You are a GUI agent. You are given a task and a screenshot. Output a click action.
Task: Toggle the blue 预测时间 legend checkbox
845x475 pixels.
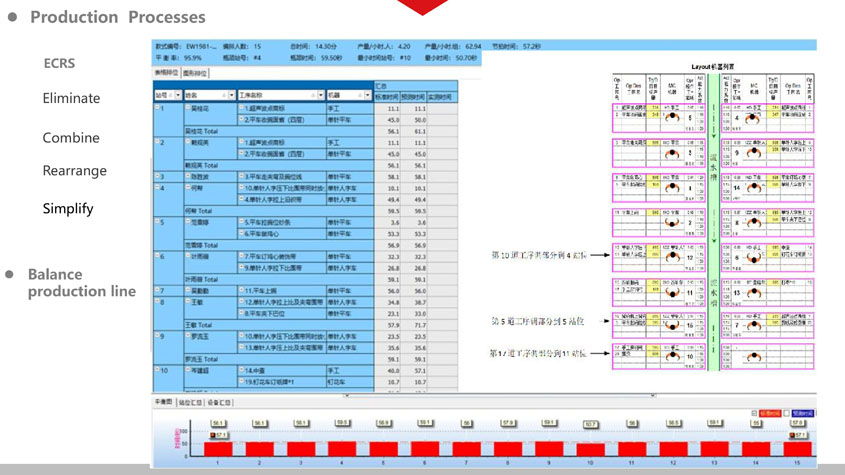[x=788, y=413]
